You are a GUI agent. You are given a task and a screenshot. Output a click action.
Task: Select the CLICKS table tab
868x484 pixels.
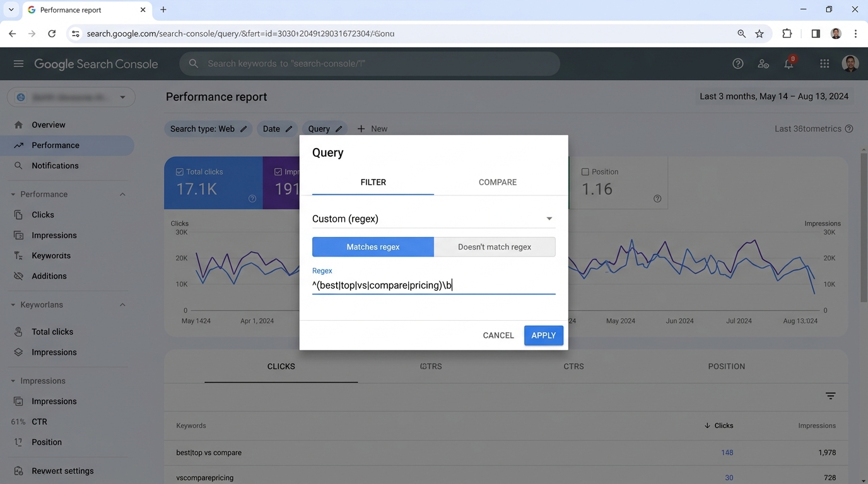[x=281, y=366]
